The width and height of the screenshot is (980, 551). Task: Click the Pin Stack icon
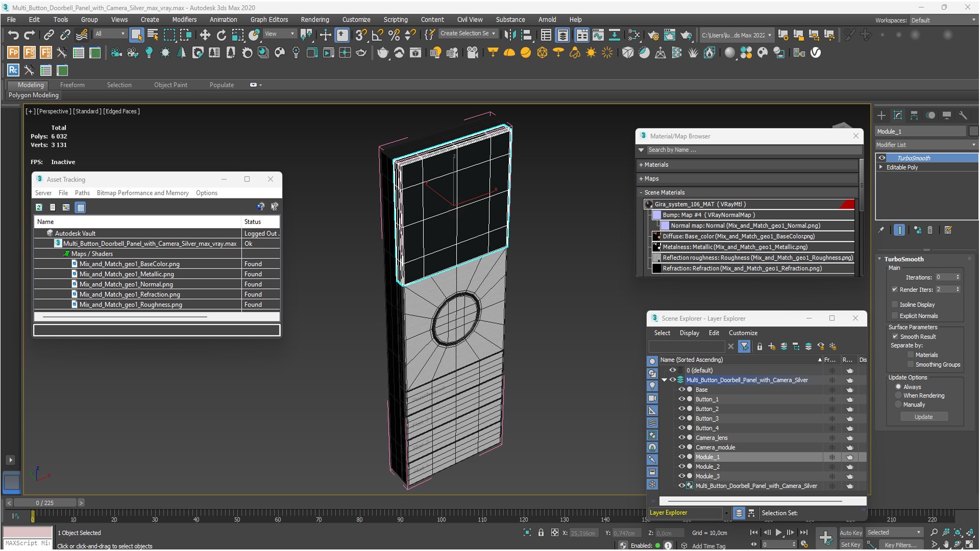(x=881, y=230)
